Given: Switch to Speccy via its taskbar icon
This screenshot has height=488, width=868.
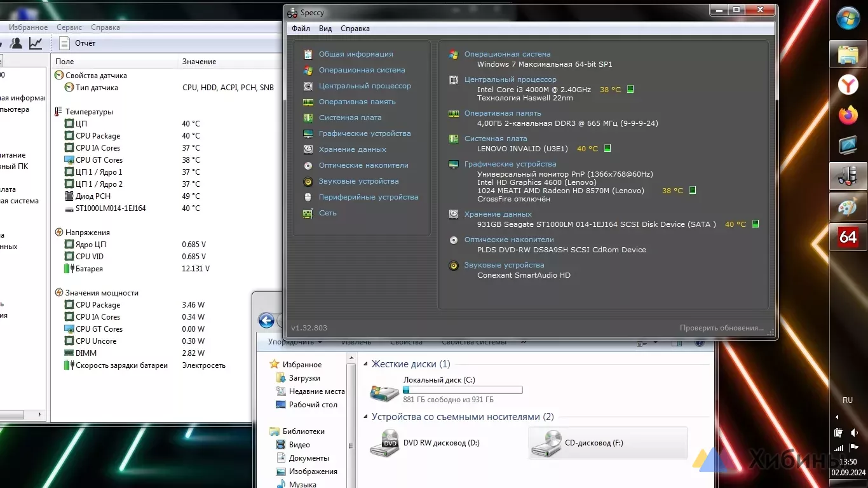Looking at the screenshot, I should tap(848, 176).
